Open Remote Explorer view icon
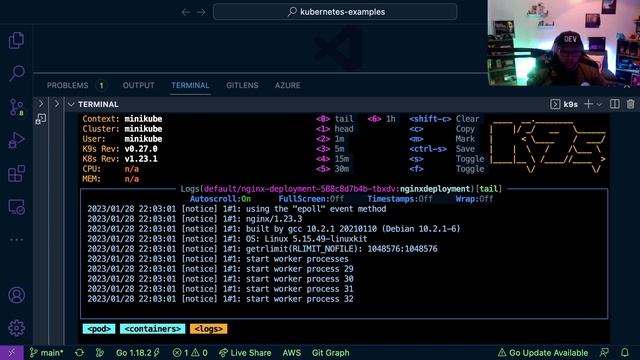 pyautogui.click(x=16, y=207)
